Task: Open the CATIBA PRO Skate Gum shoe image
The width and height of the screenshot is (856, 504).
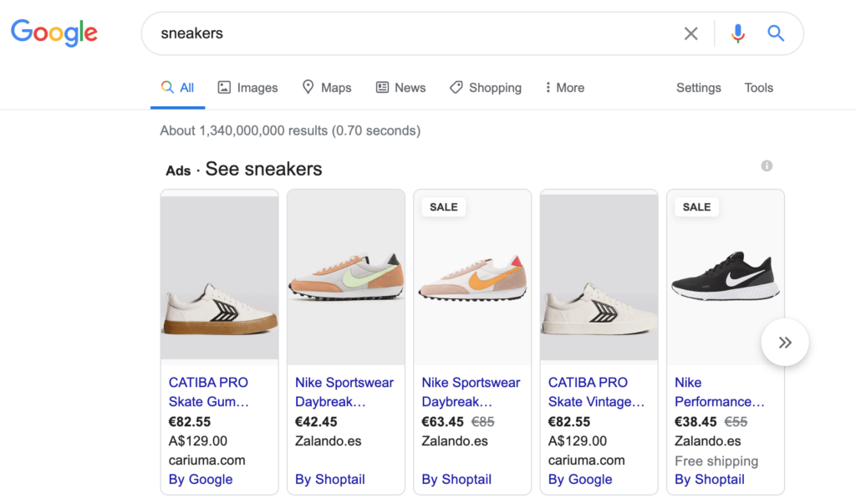Action: pos(220,277)
